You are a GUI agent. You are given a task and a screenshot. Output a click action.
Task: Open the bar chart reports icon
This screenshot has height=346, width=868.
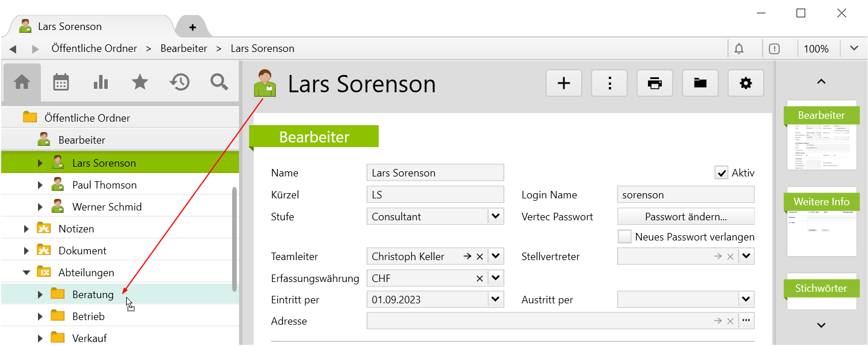100,82
